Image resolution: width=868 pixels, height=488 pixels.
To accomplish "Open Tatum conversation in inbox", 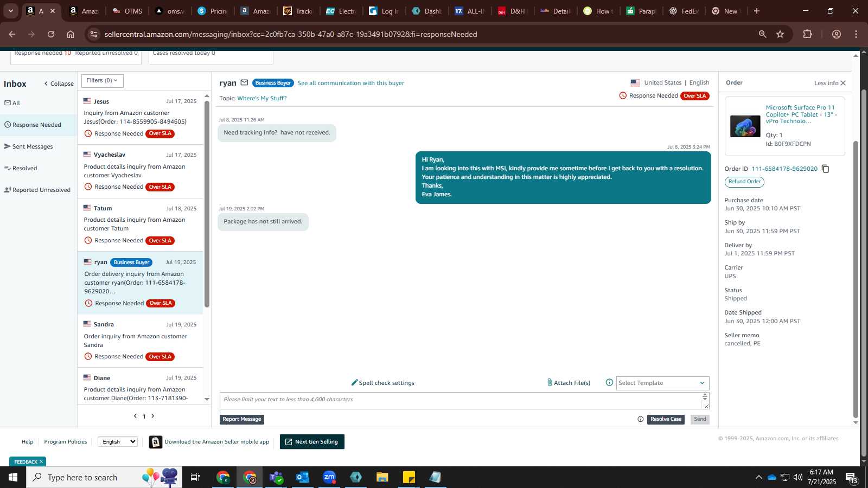I will [141, 224].
